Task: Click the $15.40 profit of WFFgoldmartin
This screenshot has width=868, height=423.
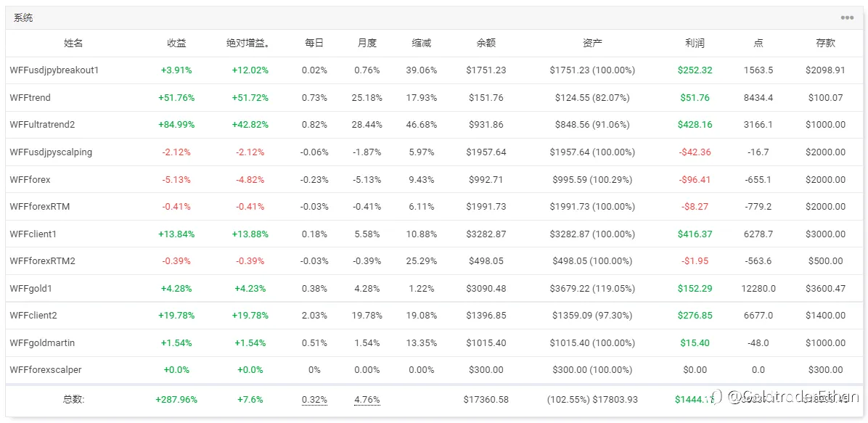Action: [695, 342]
